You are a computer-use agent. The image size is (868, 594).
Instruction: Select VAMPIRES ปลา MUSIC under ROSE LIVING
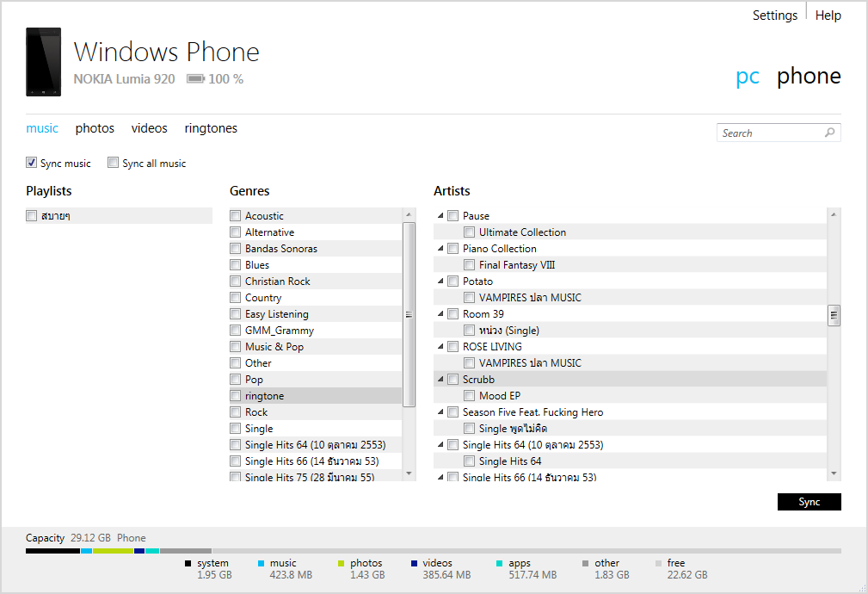(530, 363)
